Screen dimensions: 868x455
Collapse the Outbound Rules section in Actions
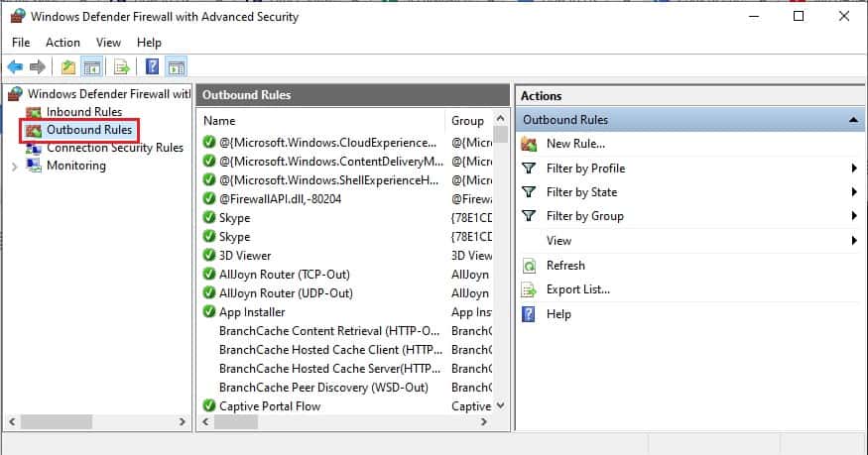click(851, 120)
